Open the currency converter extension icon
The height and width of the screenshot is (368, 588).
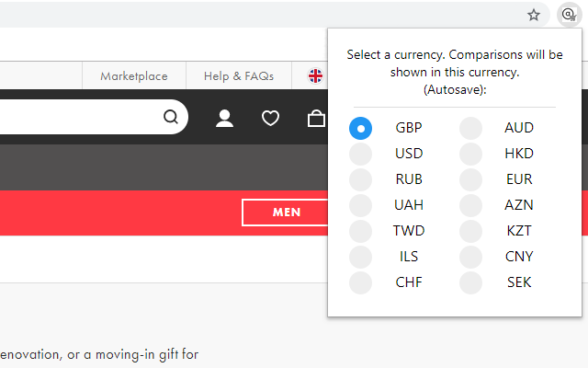(x=568, y=15)
